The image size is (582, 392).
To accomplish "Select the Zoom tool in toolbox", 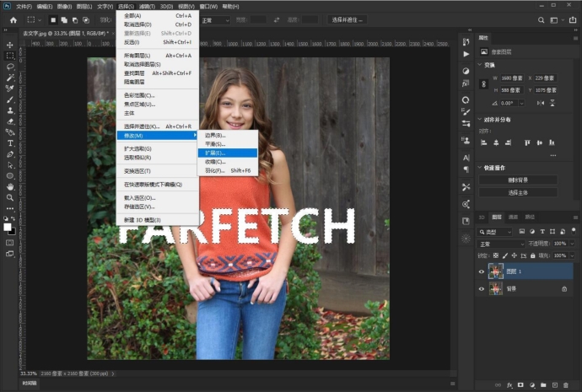I will pos(10,197).
